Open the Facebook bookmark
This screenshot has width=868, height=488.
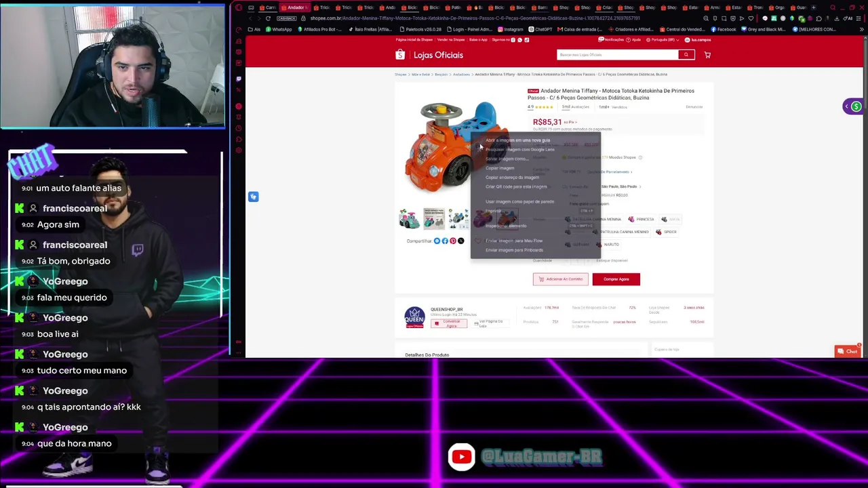point(724,29)
